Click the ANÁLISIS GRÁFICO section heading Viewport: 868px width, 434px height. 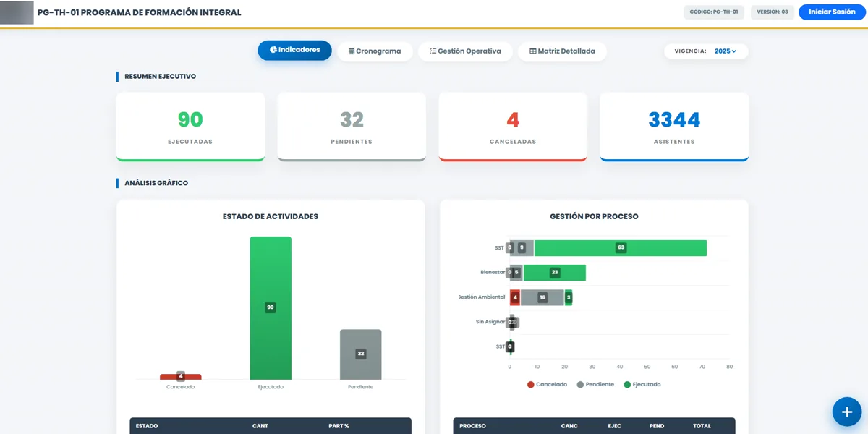(x=156, y=183)
